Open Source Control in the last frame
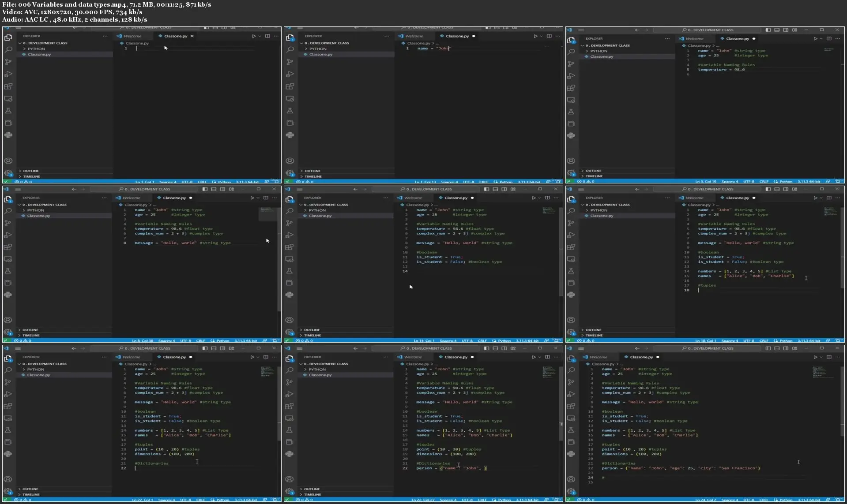The width and height of the screenshot is (847, 504). click(x=571, y=382)
